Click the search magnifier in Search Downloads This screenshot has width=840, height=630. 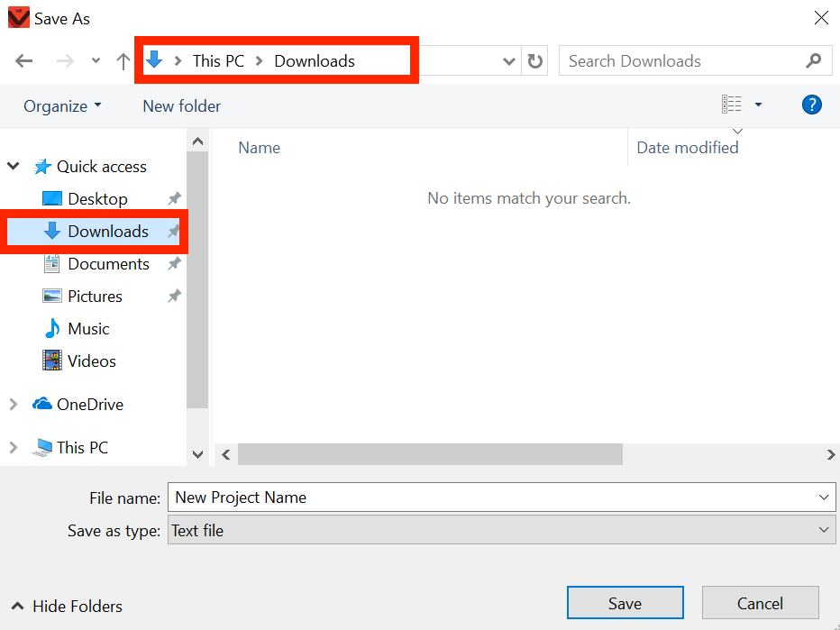tap(812, 60)
